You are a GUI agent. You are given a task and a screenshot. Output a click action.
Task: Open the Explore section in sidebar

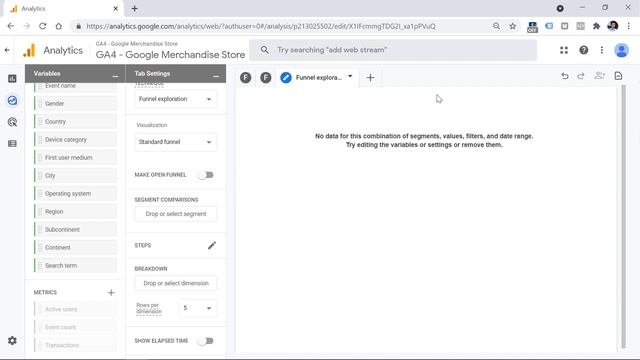pos(12,100)
